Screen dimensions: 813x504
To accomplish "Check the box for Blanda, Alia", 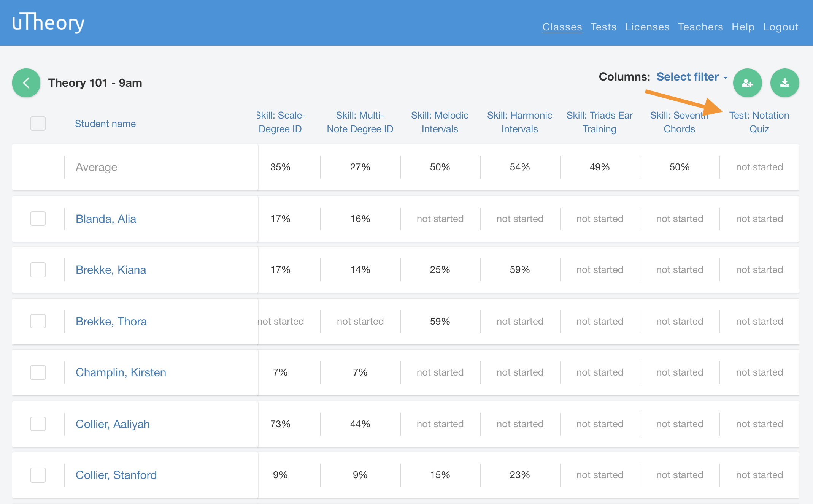I will [38, 219].
